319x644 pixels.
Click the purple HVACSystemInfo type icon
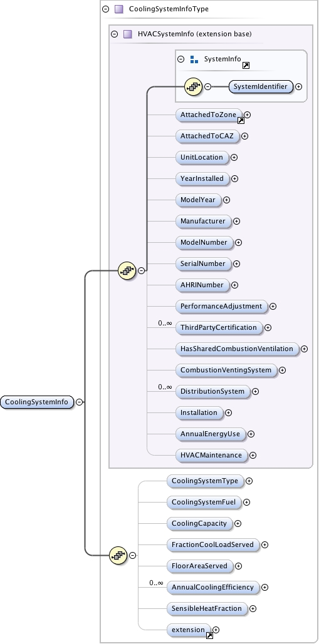[127, 34]
